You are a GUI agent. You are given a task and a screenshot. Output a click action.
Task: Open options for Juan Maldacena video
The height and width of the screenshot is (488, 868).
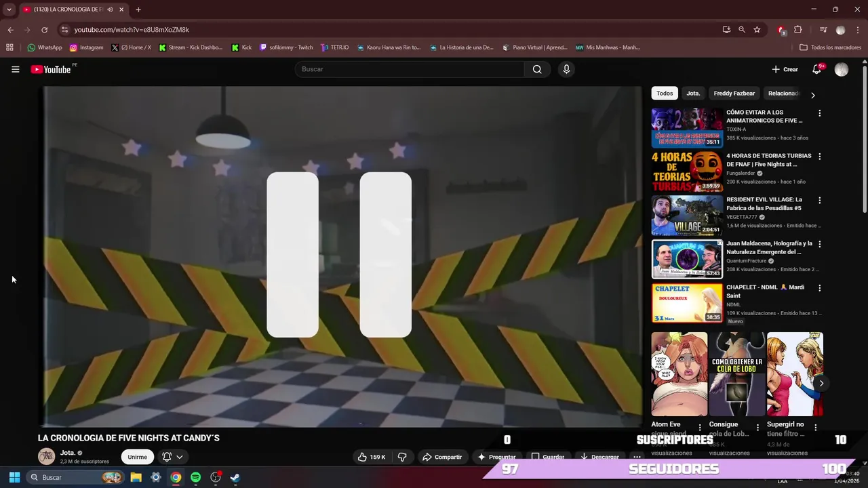(819, 244)
